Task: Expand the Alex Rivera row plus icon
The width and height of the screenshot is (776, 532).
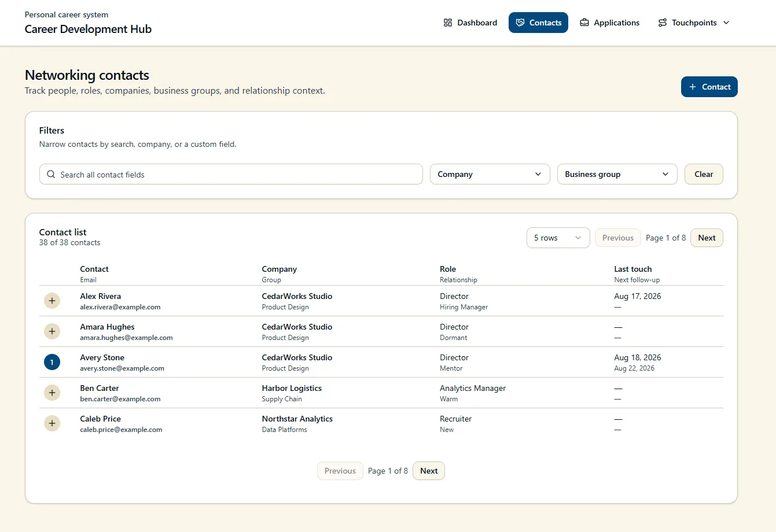Action: (x=52, y=301)
